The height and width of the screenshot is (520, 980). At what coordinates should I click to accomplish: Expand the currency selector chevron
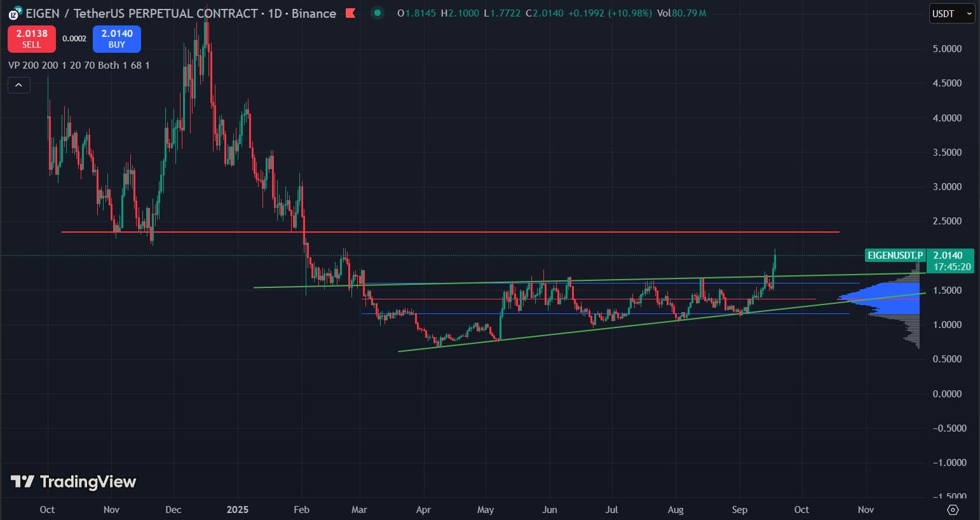(x=969, y=13)
